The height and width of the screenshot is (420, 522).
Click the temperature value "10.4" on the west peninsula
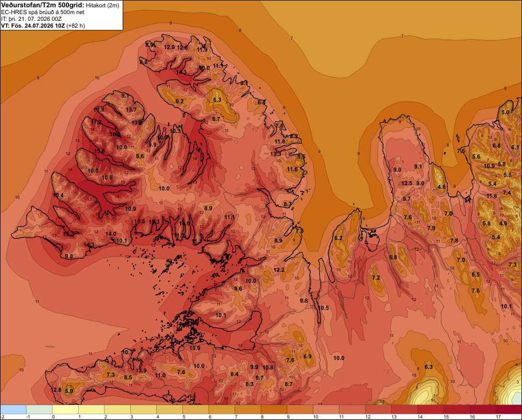coord(58,195)
